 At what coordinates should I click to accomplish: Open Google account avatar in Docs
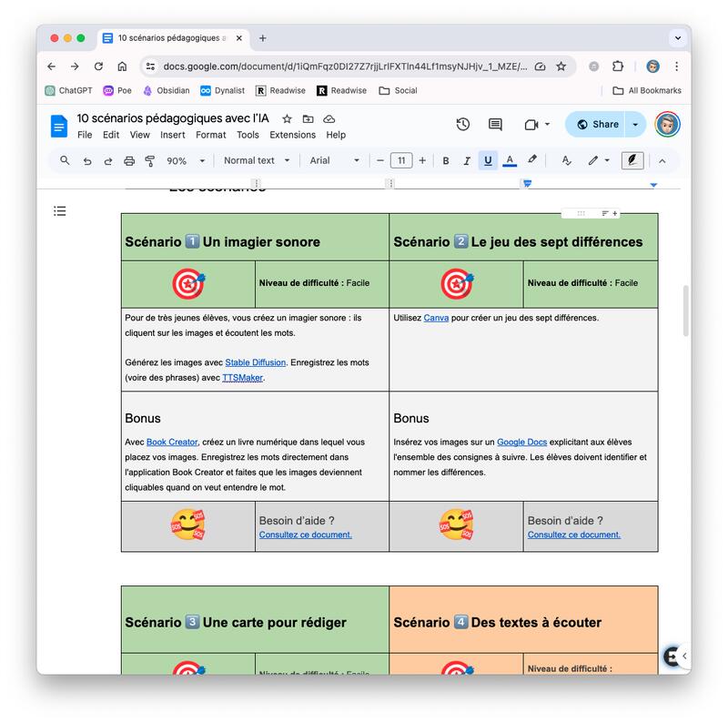(x=668, y=125)
